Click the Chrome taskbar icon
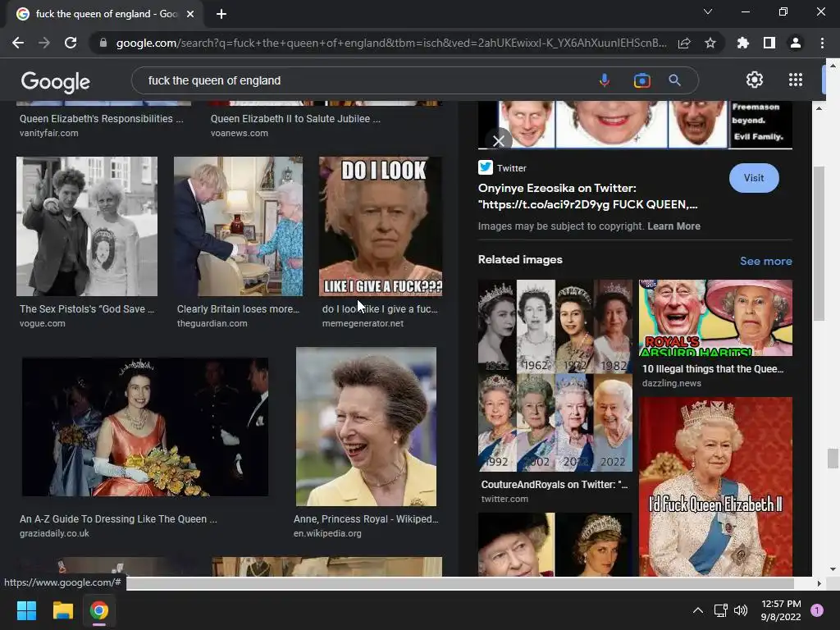The image size is (840, 630). (98, 610)
